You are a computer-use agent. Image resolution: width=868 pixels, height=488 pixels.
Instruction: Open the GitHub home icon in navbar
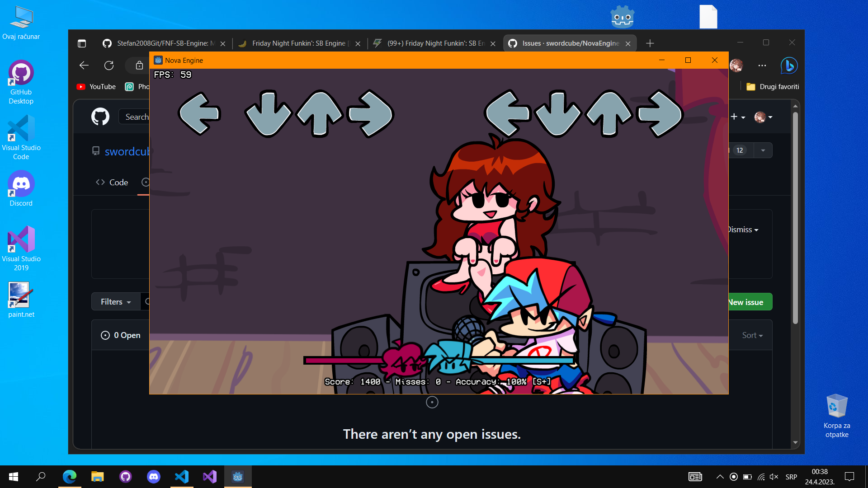pyautogui.click(x=100, y=117)
